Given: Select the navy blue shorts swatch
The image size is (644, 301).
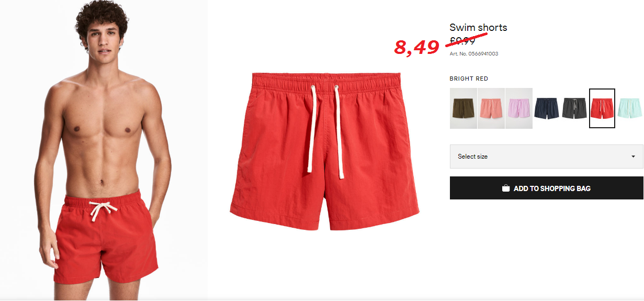Looking at the screenshot, I should click(547, 108).
